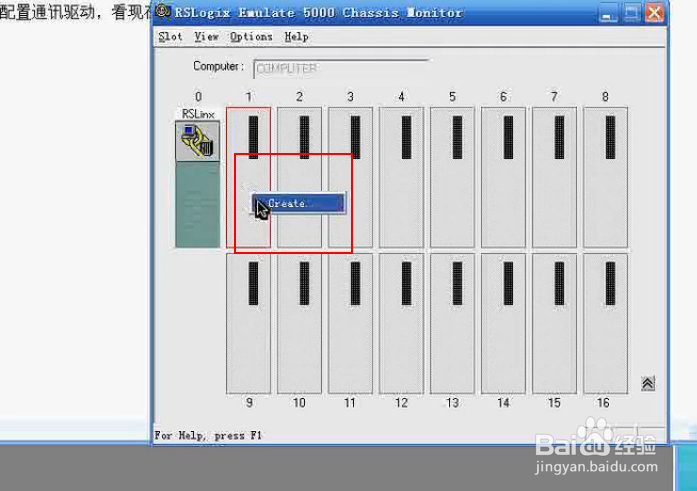697x491 pixels.
Task: Click 'For Help, press F1' status text
Action: click(208, 435)
